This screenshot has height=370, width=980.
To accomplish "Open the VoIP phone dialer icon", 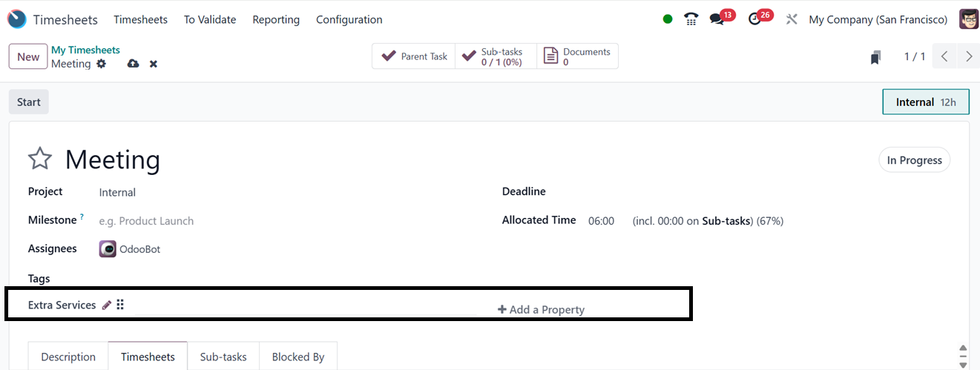I will click(x=691, y=19).
